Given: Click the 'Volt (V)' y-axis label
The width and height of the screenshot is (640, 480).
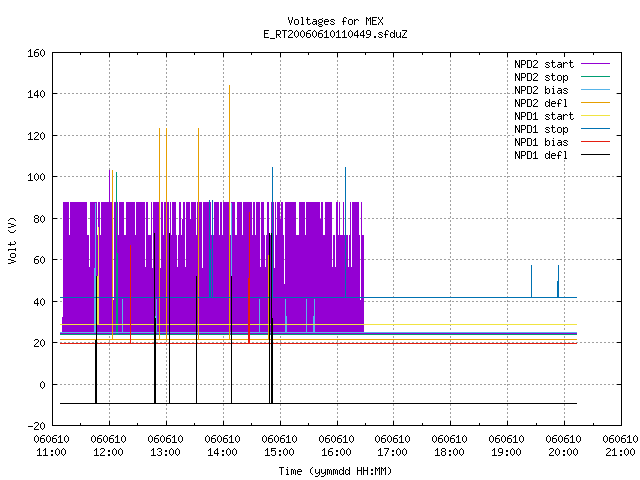Looking at the screenshot, I should click(12, 240).
